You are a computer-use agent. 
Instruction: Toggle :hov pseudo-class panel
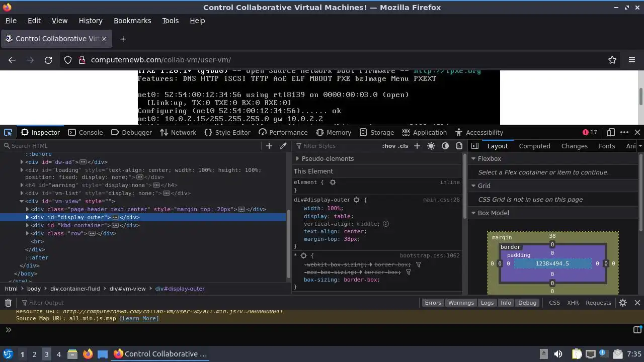point(389,146)
